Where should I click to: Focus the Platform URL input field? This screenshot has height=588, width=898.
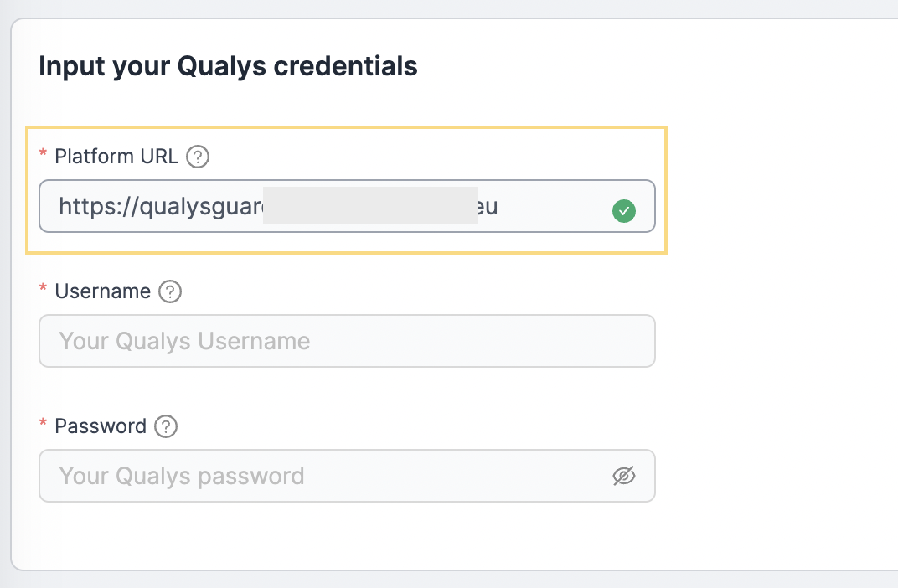coord(347,206)
